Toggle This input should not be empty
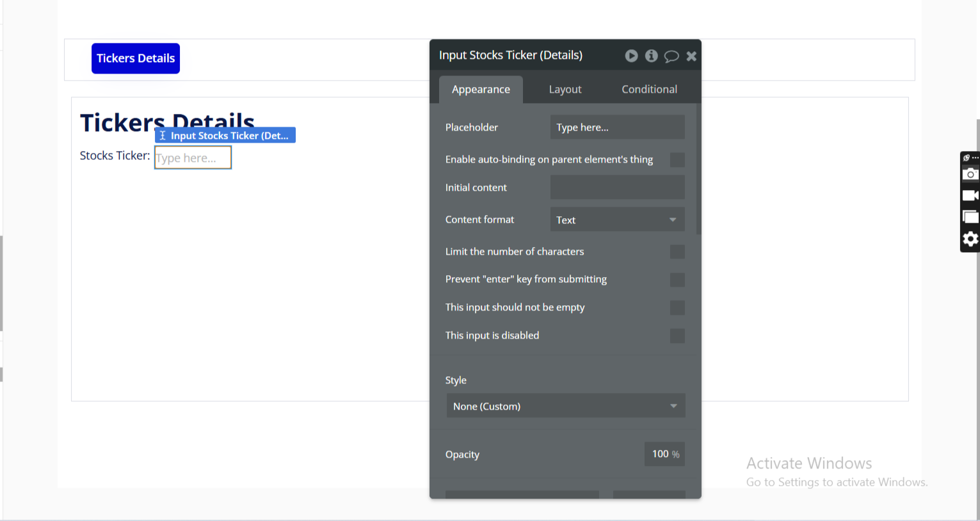The height and width of the screenshot is (521, 980). coord(677,308)
